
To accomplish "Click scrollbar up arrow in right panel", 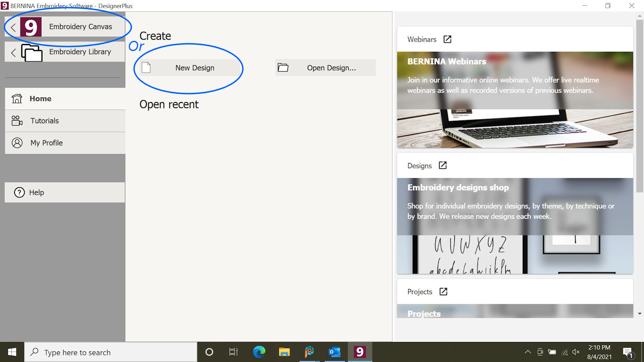I will 640,16.
